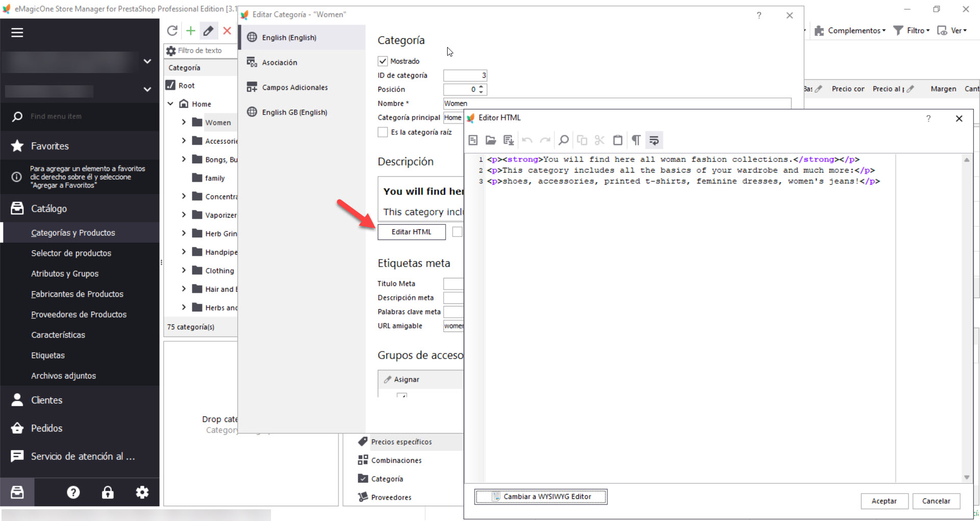Click Cancelar in Editor HTML

(x=936, y=501)
